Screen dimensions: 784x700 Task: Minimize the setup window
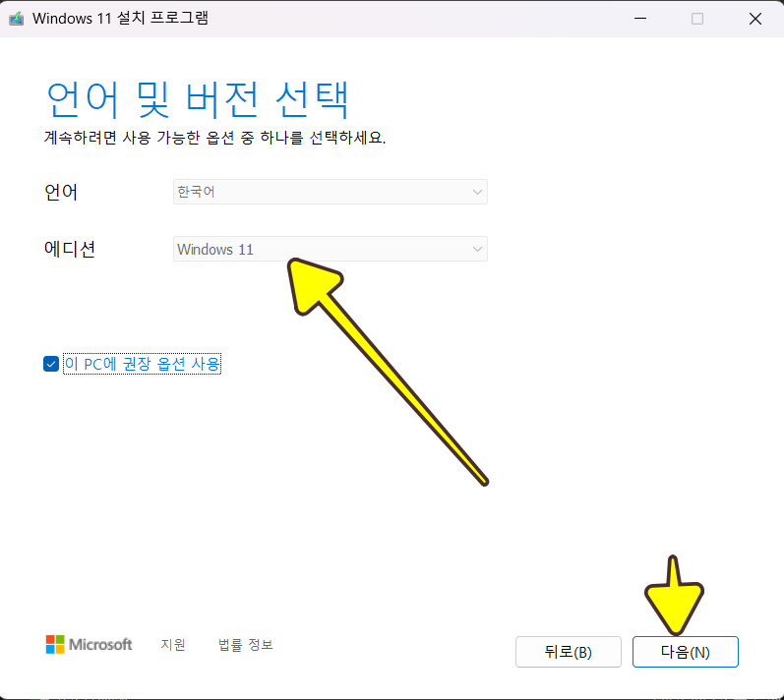(x=640, y=19)
